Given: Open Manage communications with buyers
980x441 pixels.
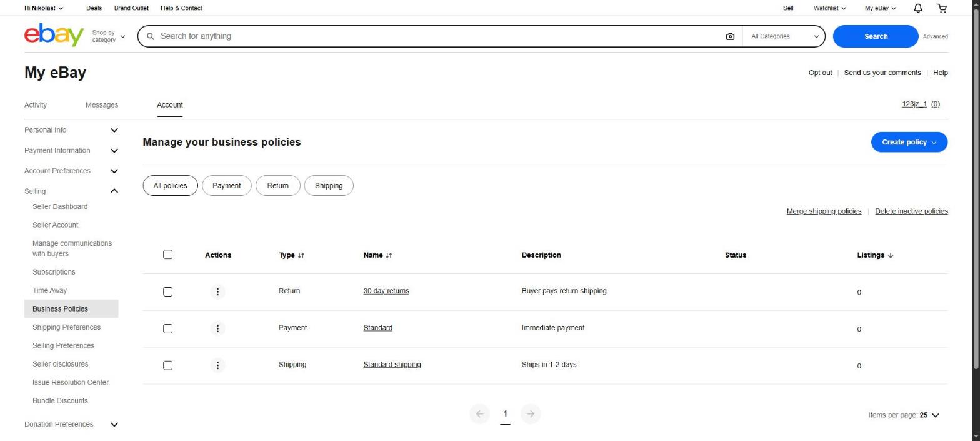Looking at the screenshot, I should click(x=72, y=249).
